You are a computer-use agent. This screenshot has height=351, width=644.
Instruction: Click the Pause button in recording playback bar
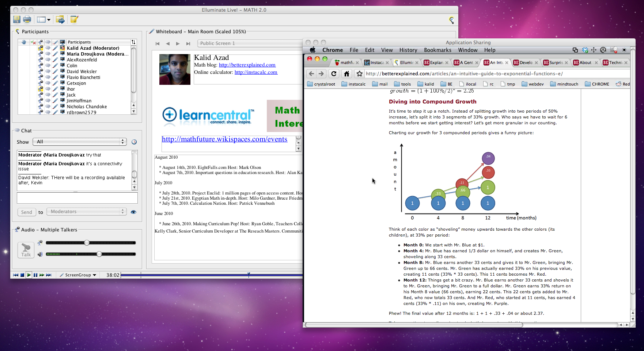pos(35,275)
